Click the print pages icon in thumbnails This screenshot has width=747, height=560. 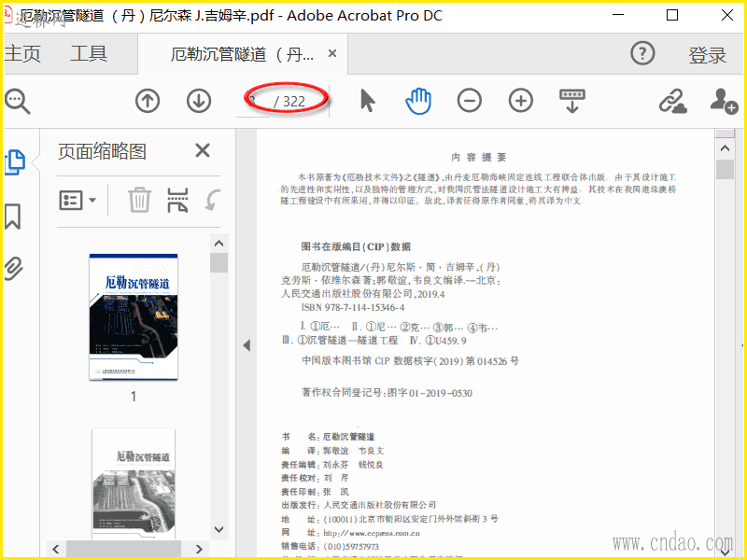click(x=177, y=200)
